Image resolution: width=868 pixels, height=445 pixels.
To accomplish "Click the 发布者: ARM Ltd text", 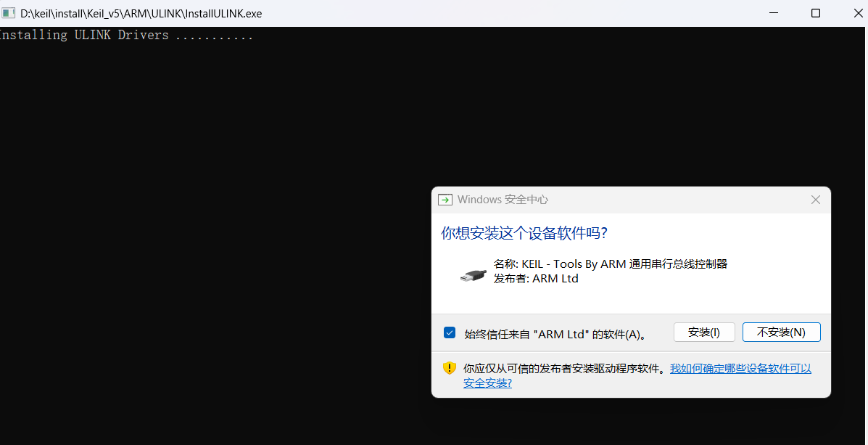I will point(536,278).
